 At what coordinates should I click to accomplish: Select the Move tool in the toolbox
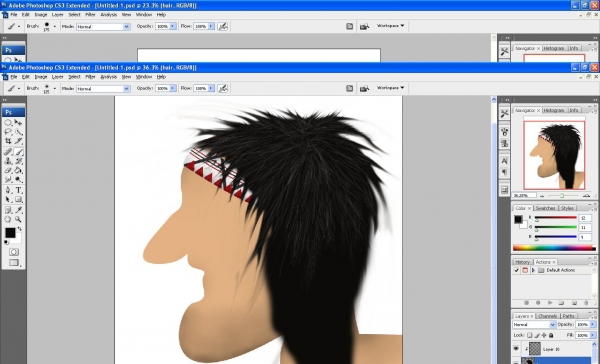(x=18, y=123)
